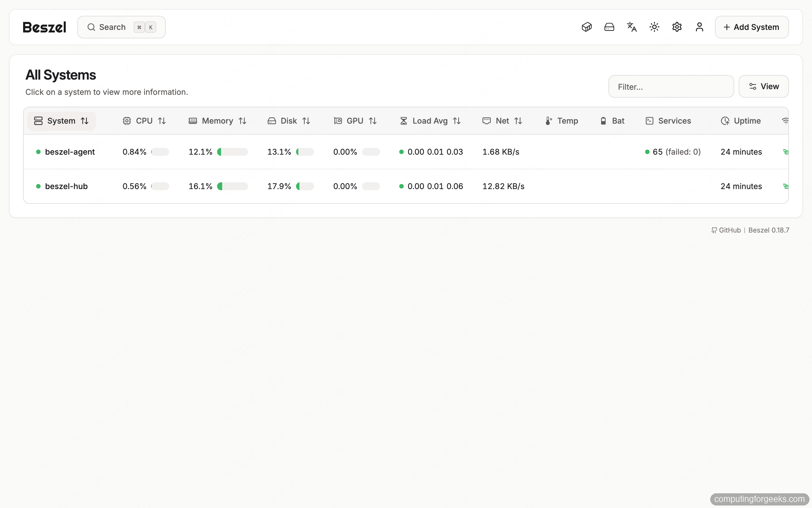This screenshot has height=508, width=812.
Task: Focus the Filter input field
Action: tap(671, 86)
